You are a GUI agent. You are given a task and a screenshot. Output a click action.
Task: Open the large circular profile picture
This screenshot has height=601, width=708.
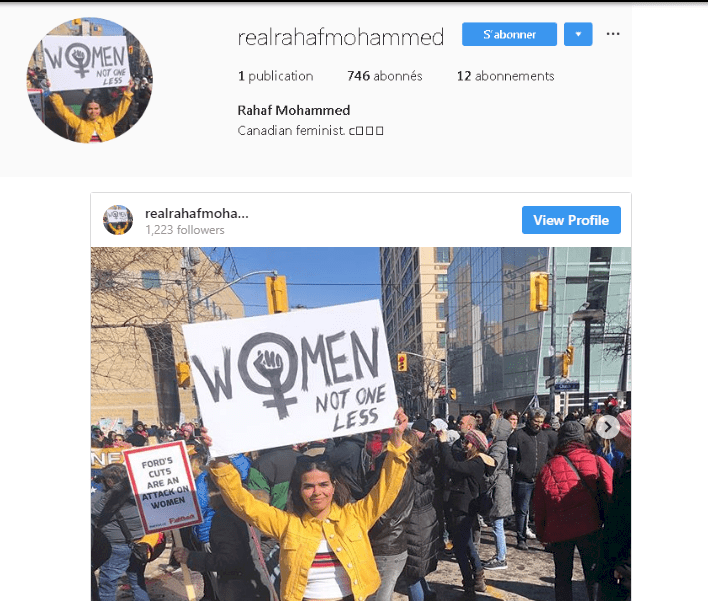coord(89,80)
